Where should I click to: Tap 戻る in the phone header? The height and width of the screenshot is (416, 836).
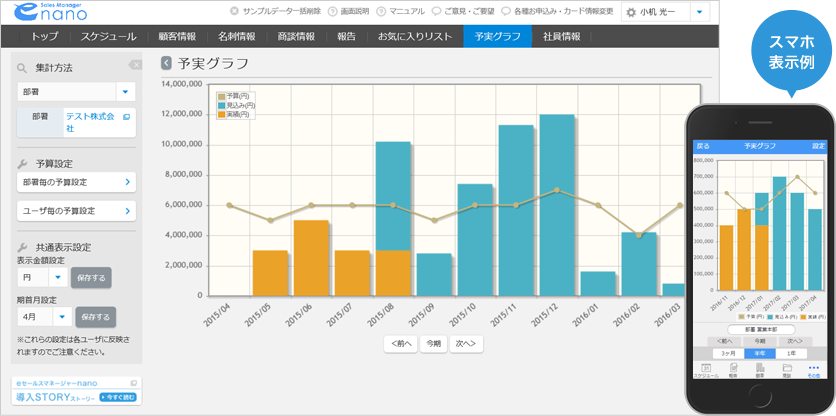pos(703,146)
